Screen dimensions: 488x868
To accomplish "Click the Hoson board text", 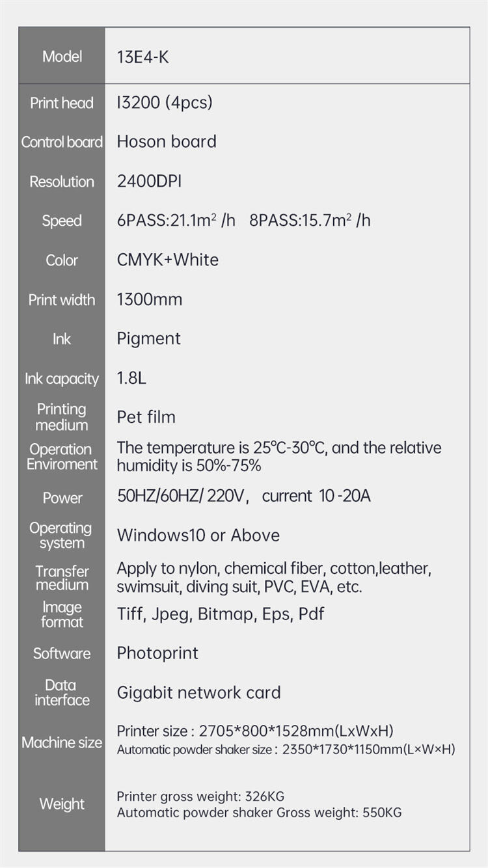I will [x=167, y=142].
